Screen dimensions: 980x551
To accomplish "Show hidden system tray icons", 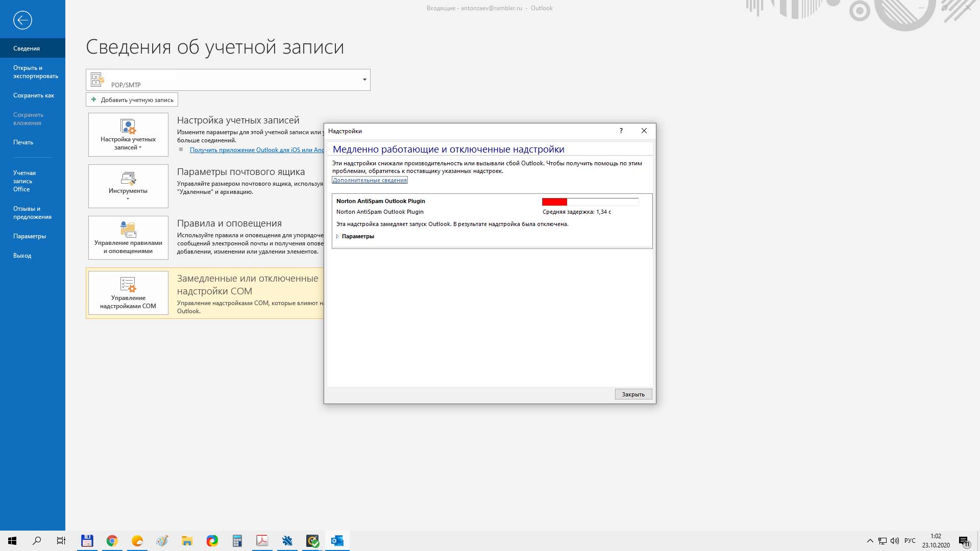I will [870, 541].
